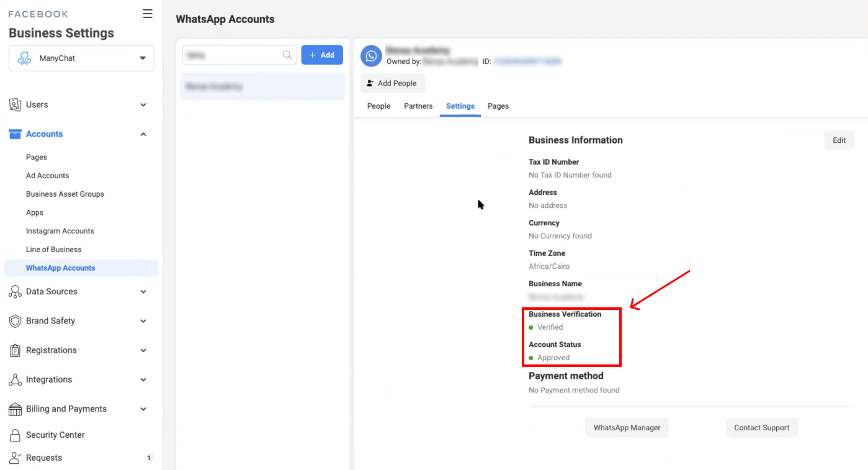Click the Security Center lock icon
868x470 pixels.
click(x=15, y=435)
